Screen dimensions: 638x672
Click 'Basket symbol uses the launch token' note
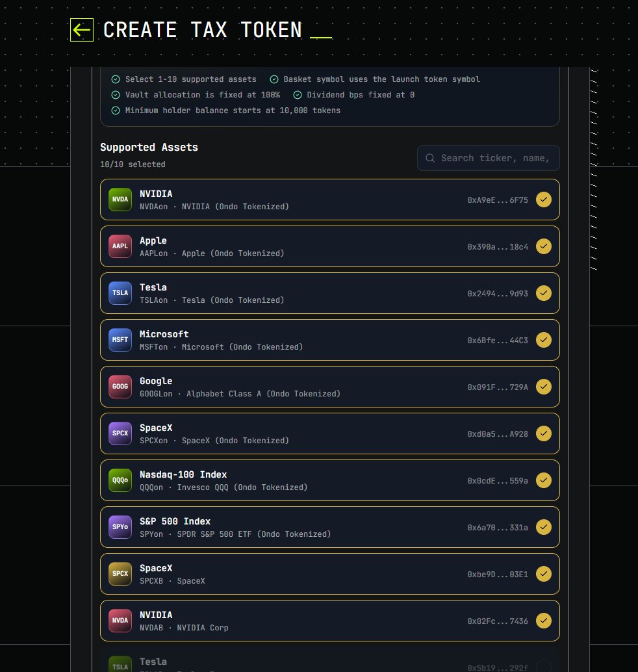pos(381,79)
